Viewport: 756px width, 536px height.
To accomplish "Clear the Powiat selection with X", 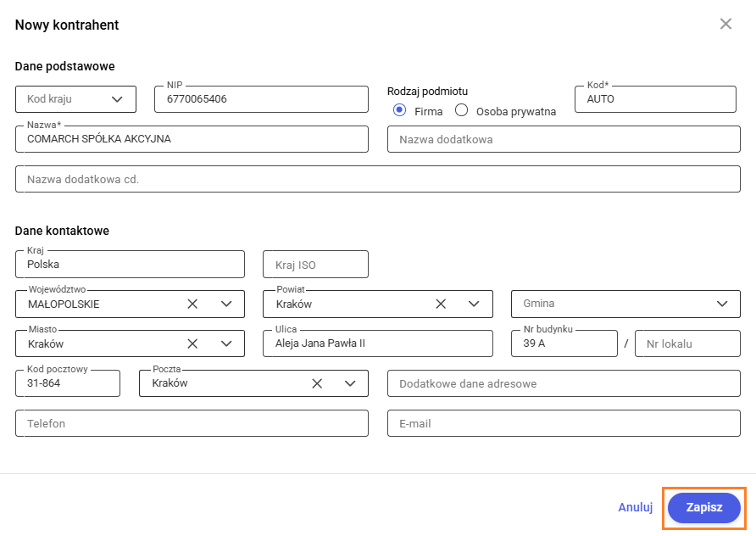I will (x=441, y=304).
